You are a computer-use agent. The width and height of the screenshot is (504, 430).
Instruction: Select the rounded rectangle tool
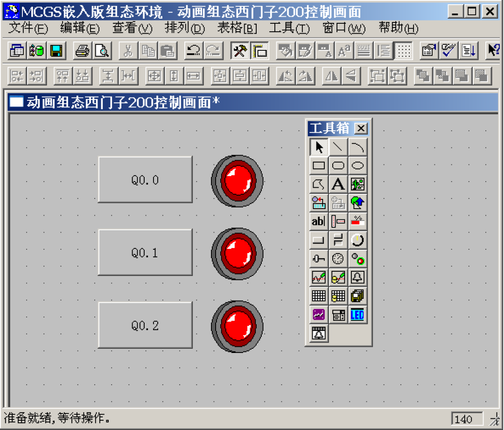click(338, 166)
